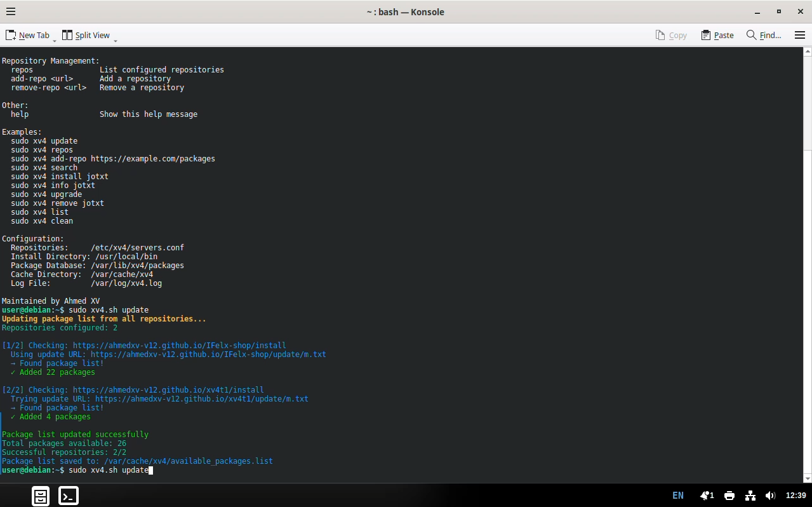Open the file manager from the taskbar
Viewport: 812px width, 507px height.
[40, 496]
